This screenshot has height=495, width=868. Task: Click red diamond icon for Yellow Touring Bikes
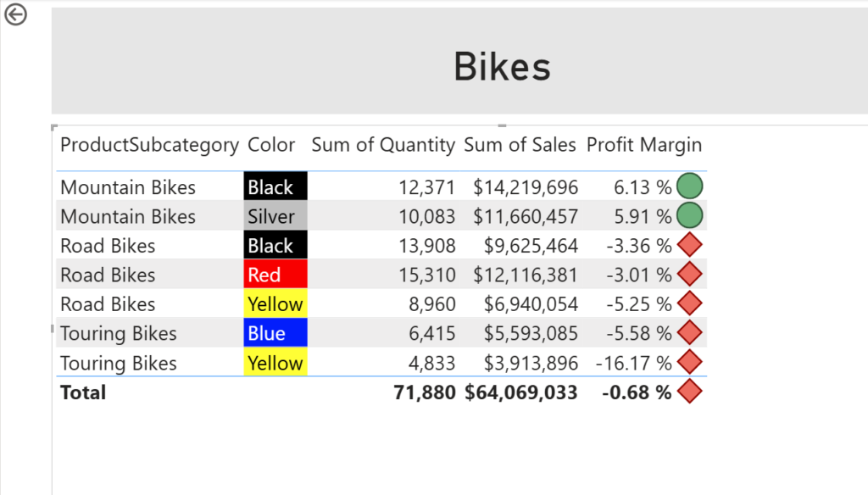click(690, 363)
